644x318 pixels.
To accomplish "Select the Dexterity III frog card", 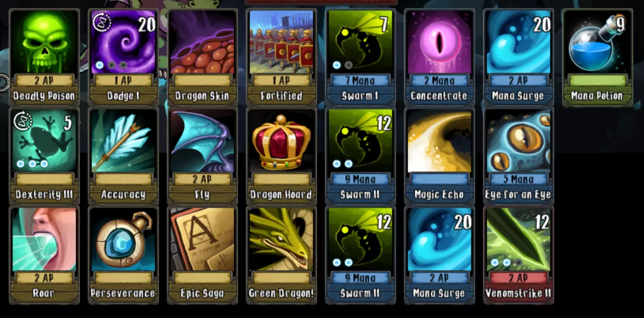I will [44, 156].
